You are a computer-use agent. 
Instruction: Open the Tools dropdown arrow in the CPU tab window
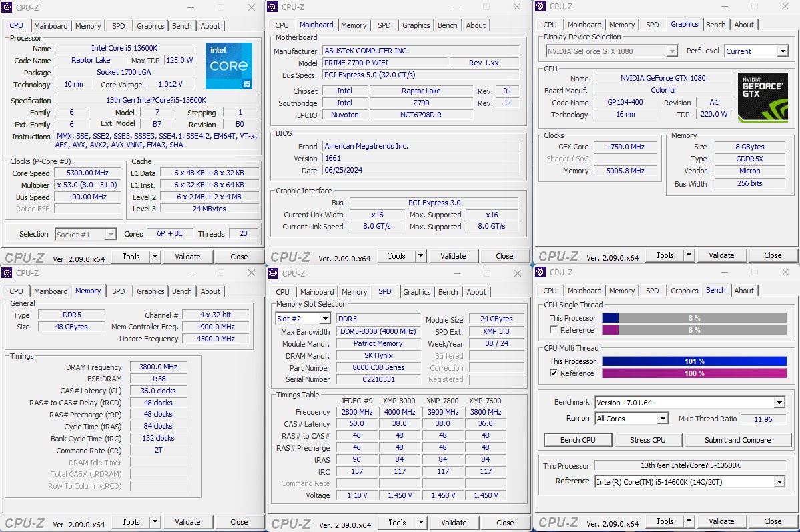pos(155,256)
